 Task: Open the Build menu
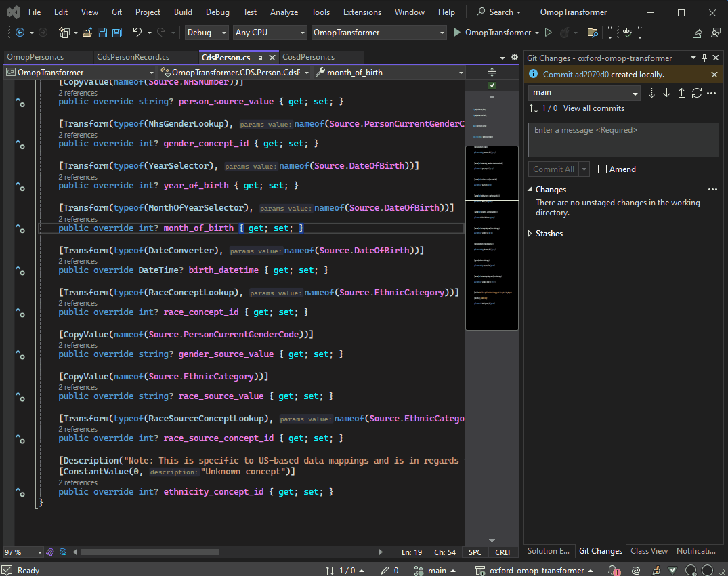point(183,12)
